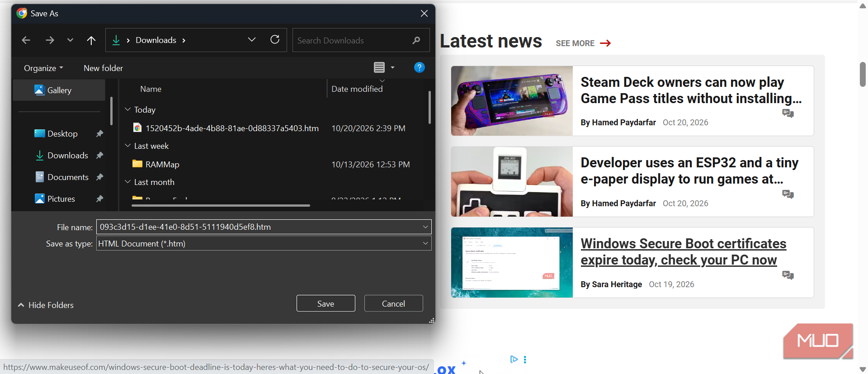Select Gallery in navigation pane
The width and height of the screenshot is (868, 374).
coord(59,90)
